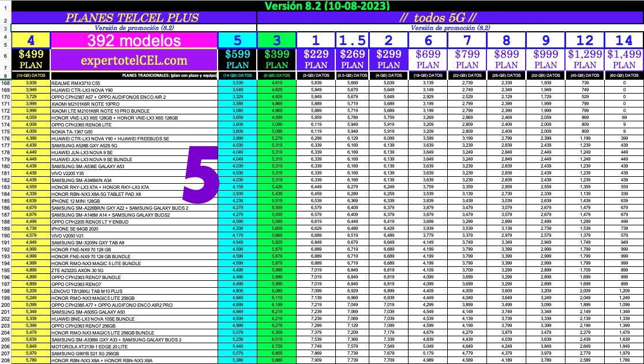Select the $499 PLAN header cell
Viewport: 644px width, 364px height.
[31, 60]
